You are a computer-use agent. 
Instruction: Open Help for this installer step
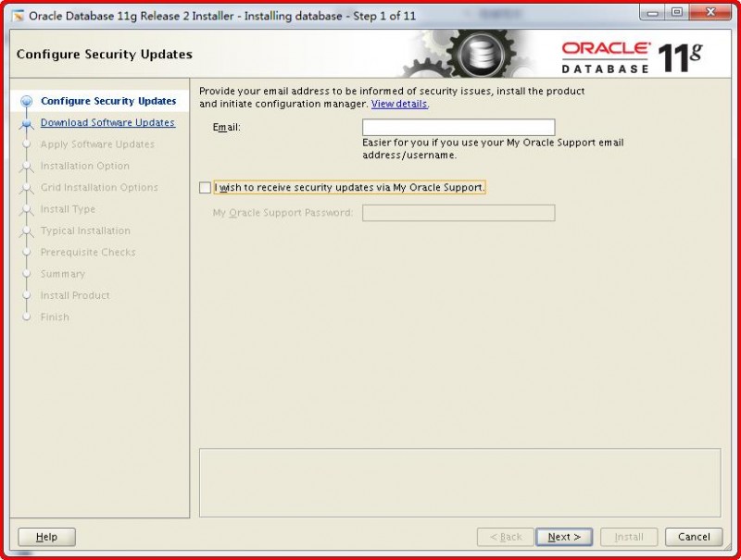46,537
